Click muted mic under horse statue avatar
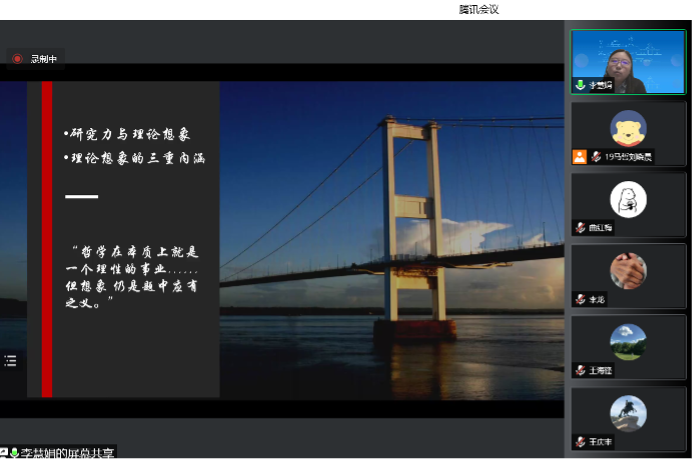The height and width of the screenshot is (460, 693). coord(580,441)
